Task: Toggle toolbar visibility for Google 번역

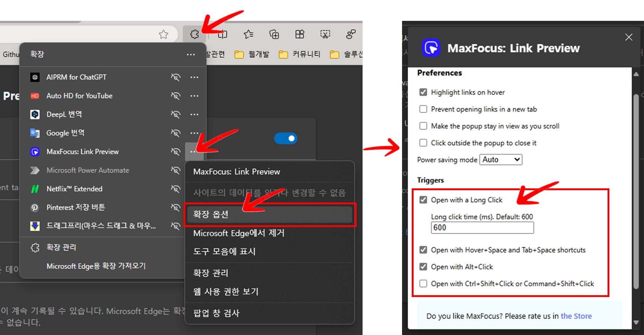Action: 176,133
